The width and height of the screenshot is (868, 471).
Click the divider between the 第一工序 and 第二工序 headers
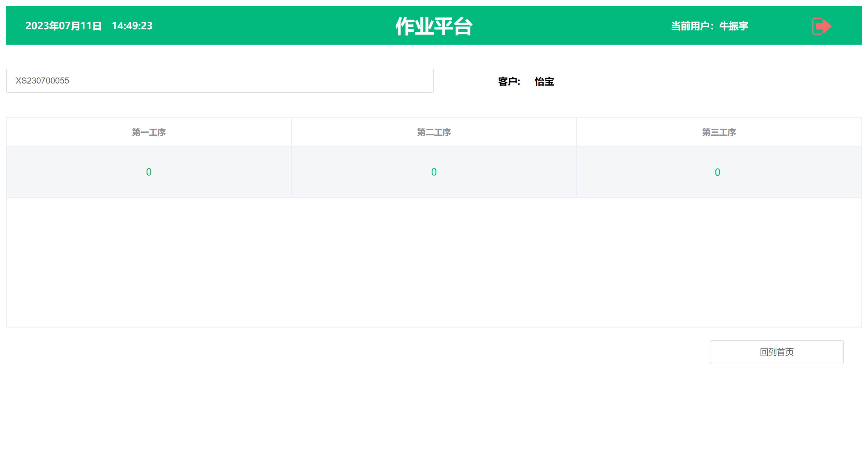coord(291,132)
